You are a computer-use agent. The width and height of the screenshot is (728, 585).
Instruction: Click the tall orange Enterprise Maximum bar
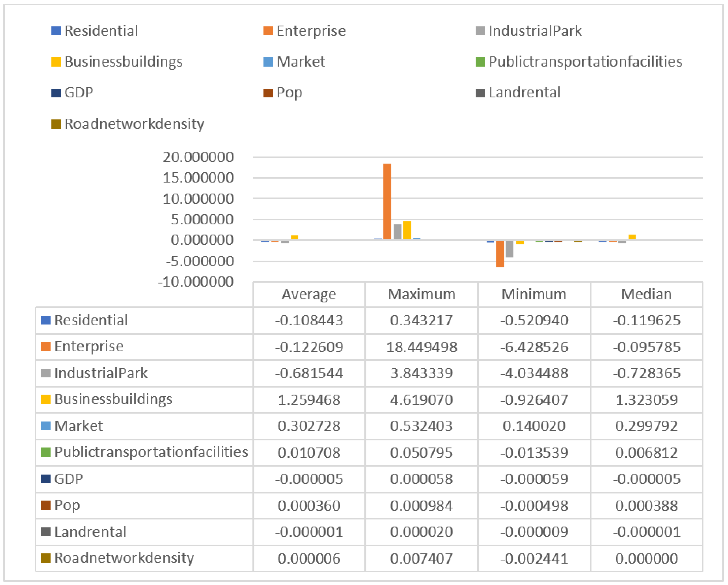coord(387,202)
